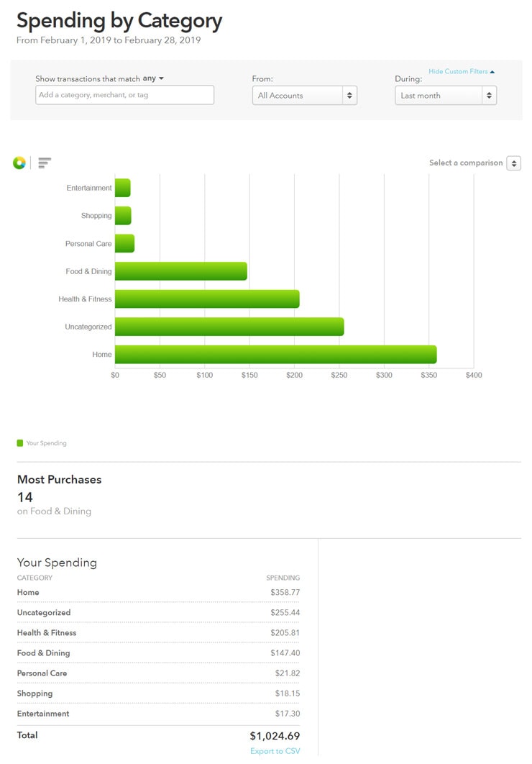
Task: Click the $18.15 spending amount
Action: [288, 693]
